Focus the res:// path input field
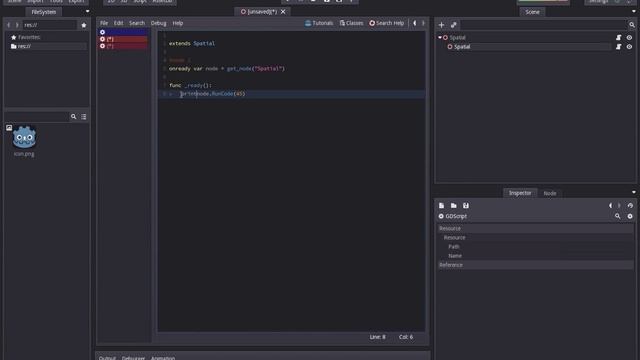The image size is (640, 360). [49, 25]
